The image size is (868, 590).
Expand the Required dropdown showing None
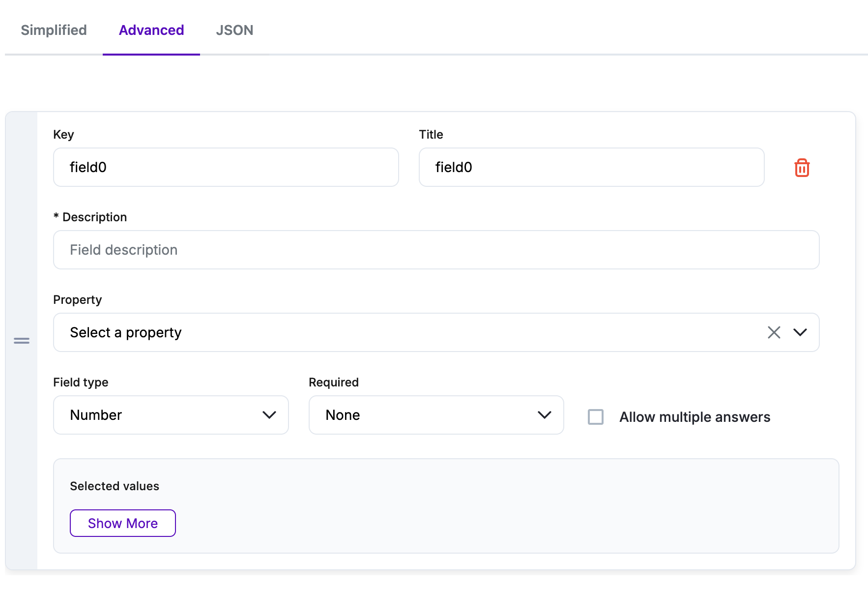point(423,415)
